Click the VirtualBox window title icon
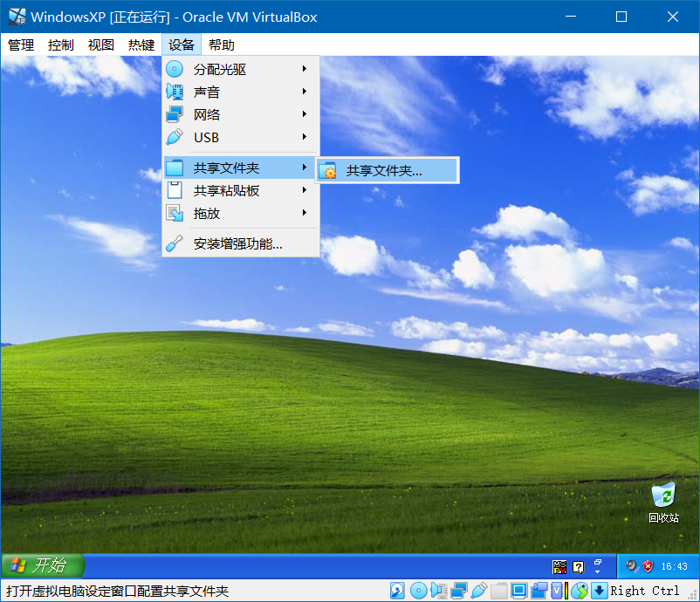The image size is (700, 602). (x=17, y=17)
